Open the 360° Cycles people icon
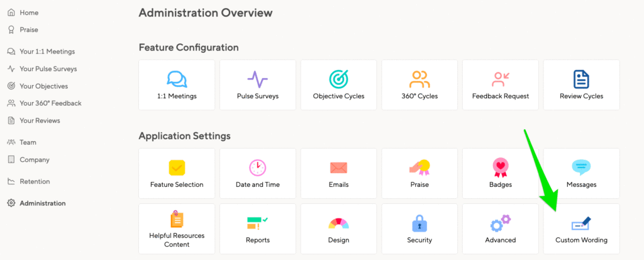The width and height of the screenshot is (644, 260). click(419, 79)
